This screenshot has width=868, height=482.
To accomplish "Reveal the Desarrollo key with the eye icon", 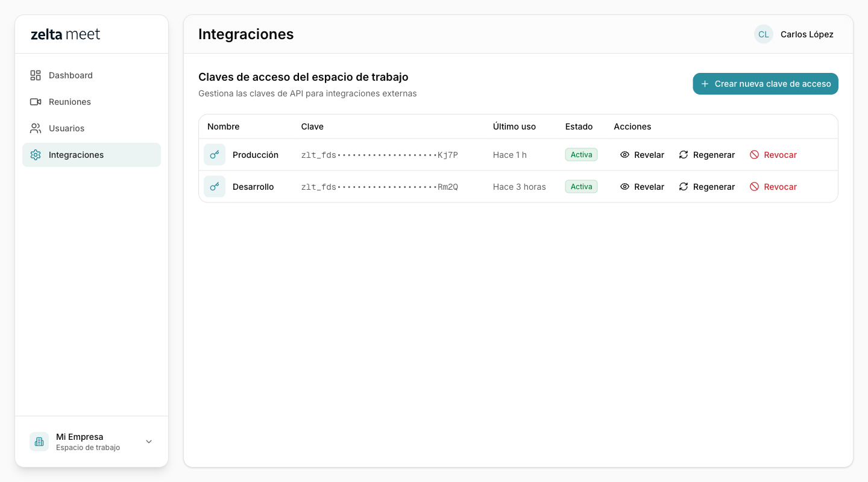I will pyautogui.click(x=626, y=186).
